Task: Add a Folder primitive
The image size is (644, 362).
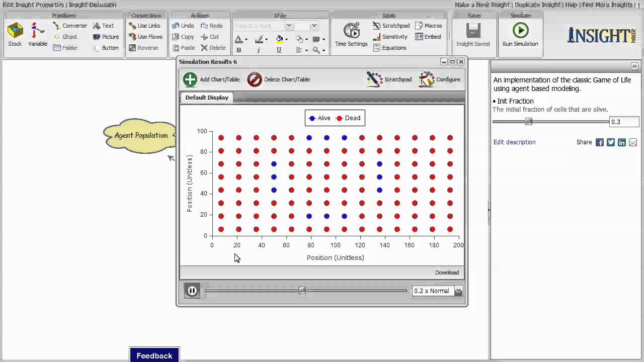Action: click(65, 48)
